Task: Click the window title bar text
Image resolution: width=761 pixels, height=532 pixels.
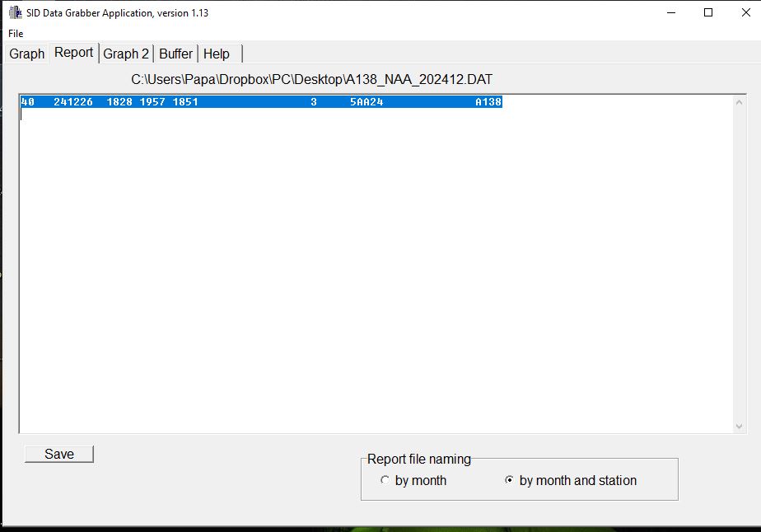Action: coord(118,13)
